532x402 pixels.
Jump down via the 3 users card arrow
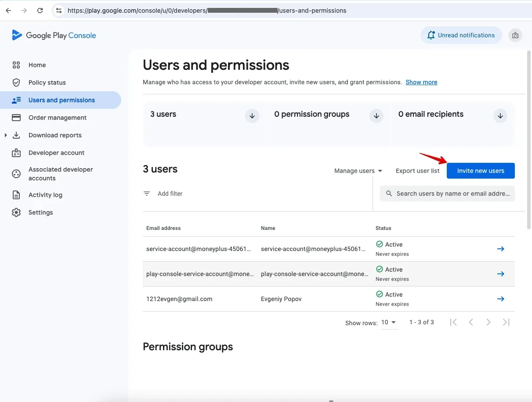(x=252, y=116)
